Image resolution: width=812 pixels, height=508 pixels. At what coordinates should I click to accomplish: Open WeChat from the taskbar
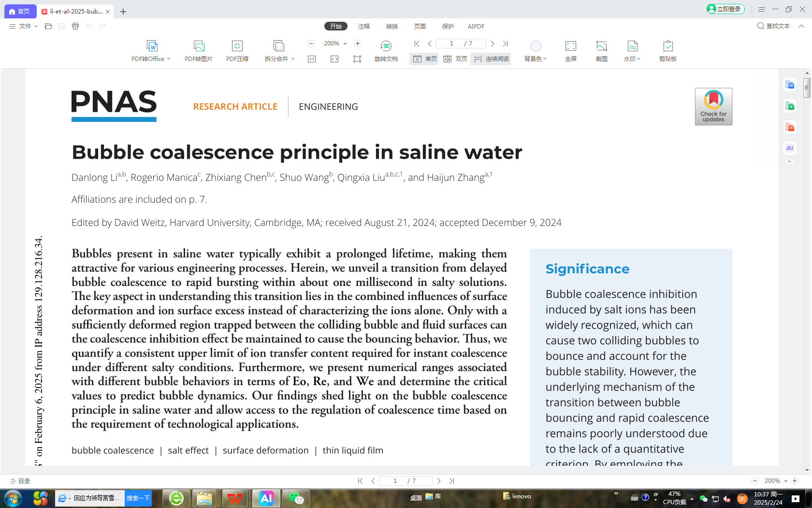pos(296,498)
